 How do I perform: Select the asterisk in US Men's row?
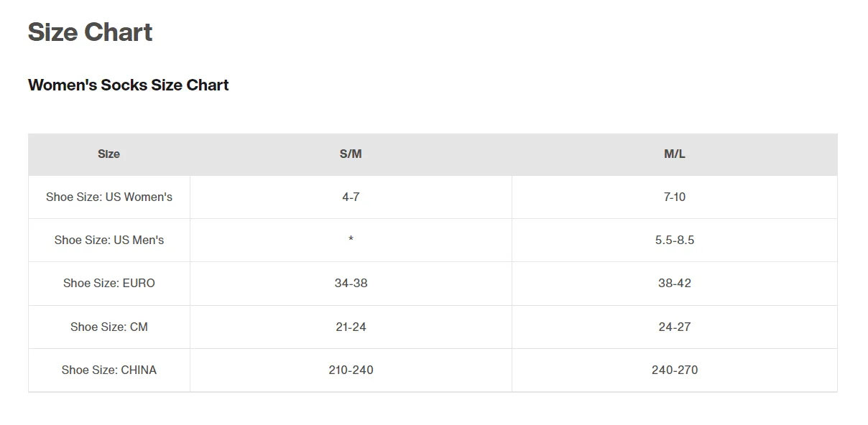[351, 240]
